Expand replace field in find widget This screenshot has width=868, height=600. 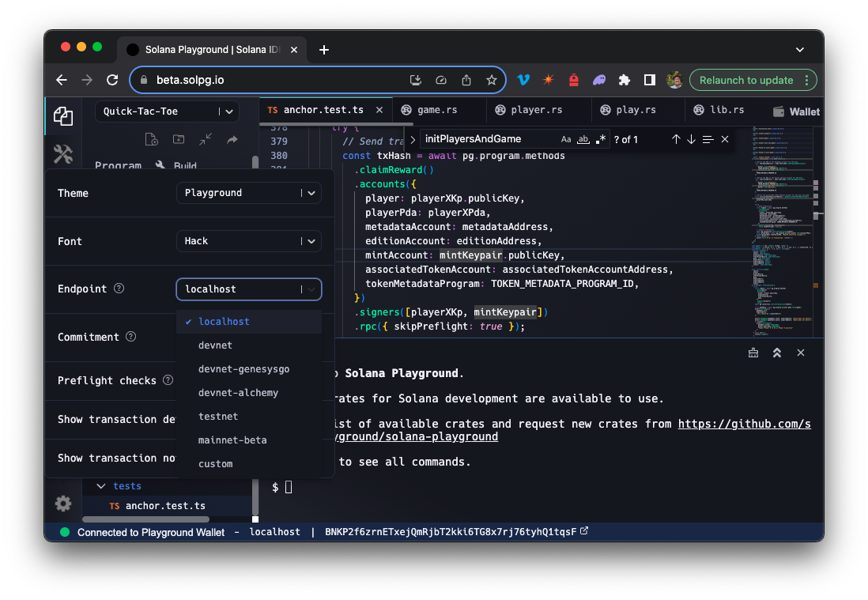413,139
